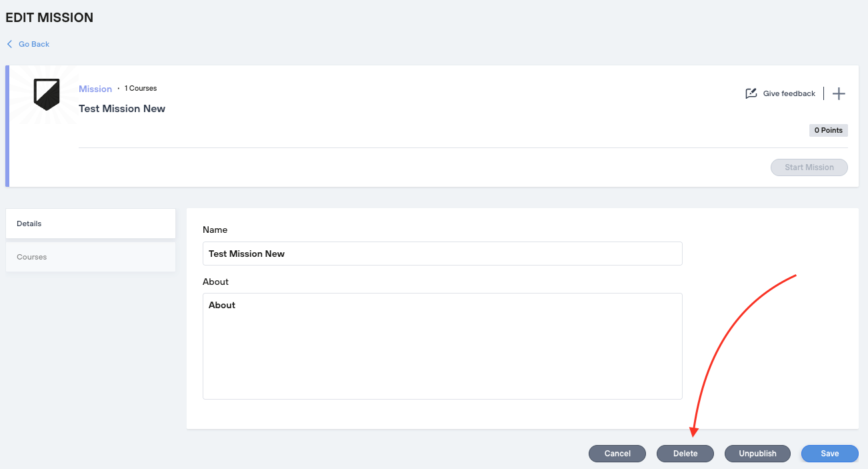The width and height of the screenshot is (868, 469).
Task: Open the Give feedback text link
Action: (789, 93)
